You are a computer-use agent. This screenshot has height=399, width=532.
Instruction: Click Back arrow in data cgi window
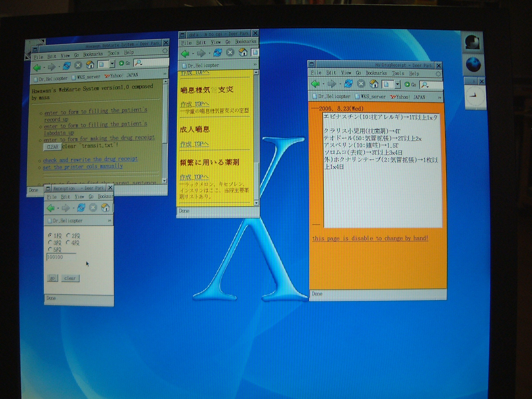pos(185,53)
